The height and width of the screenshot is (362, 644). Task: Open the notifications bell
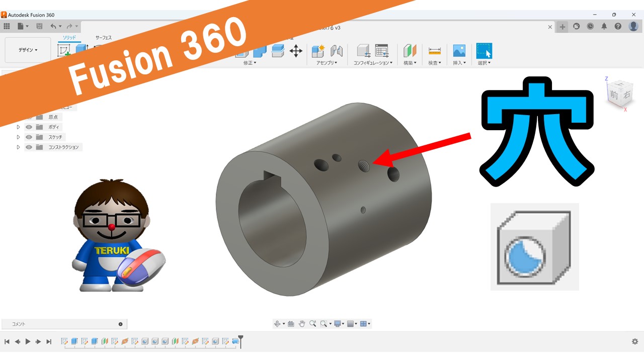coord(604,26)
